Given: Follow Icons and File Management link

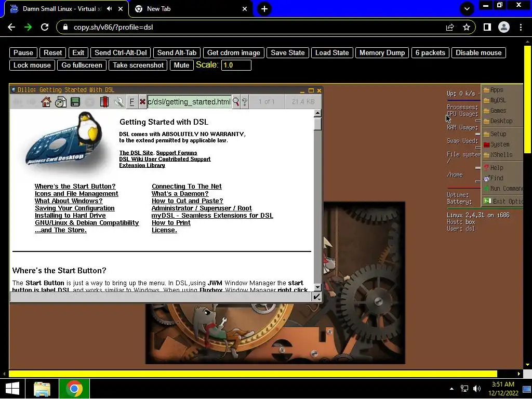Looking at the screenshot, I should coord(76,194).
